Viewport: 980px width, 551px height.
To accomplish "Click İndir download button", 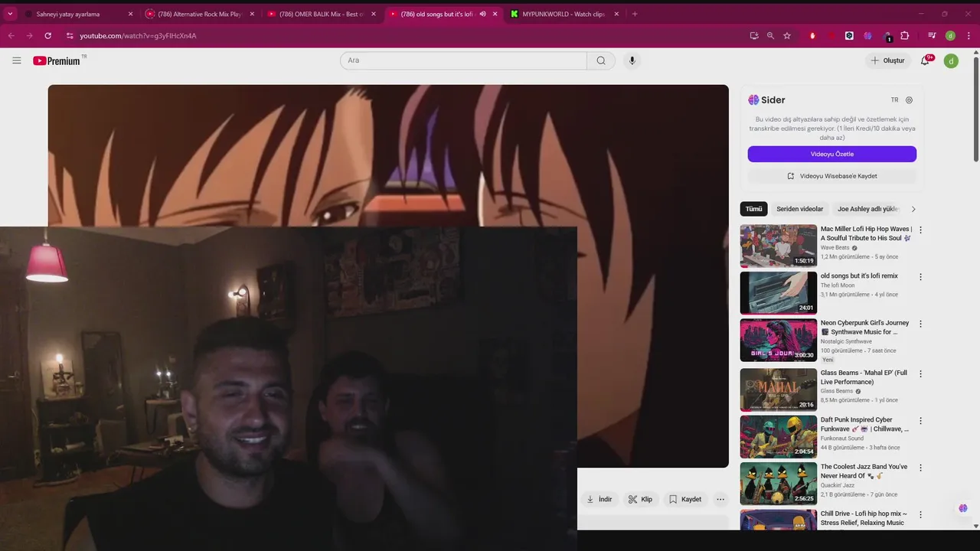I will tap(599, 499).
